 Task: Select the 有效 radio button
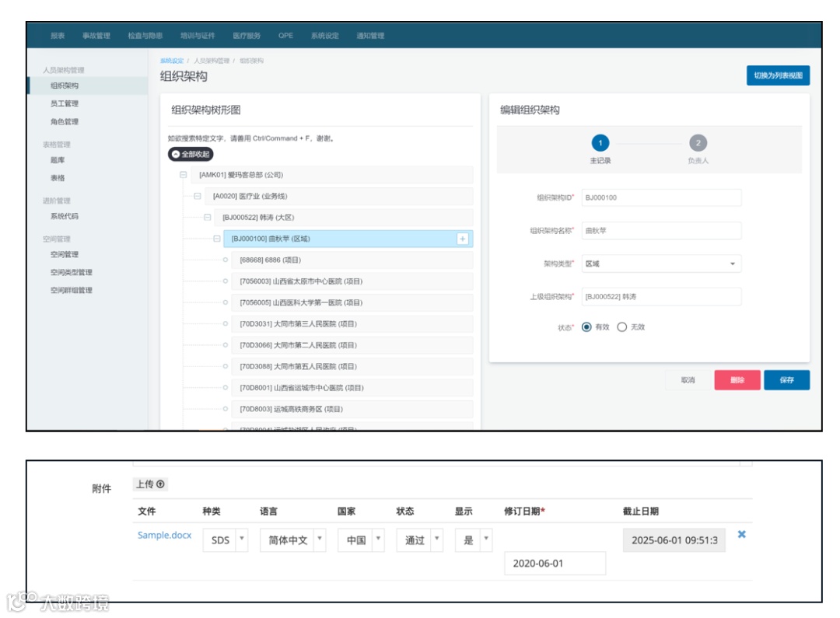click(586, 327)
